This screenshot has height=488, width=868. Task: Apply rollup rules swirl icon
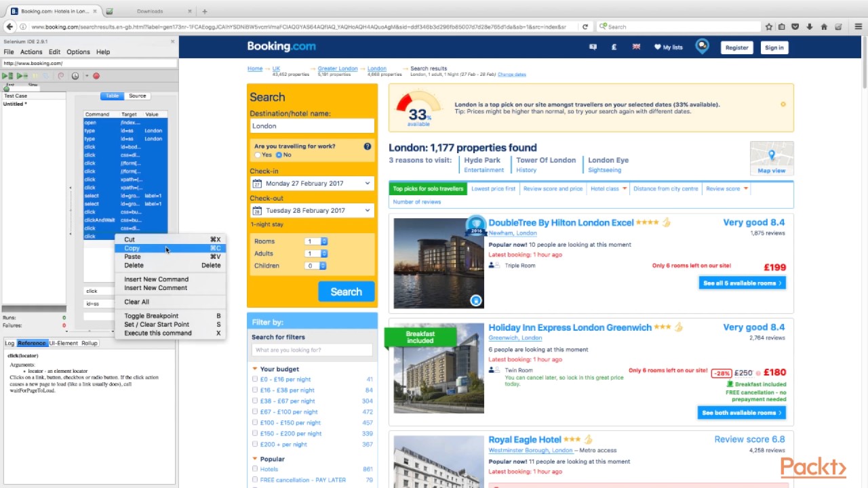click(61, 76)
